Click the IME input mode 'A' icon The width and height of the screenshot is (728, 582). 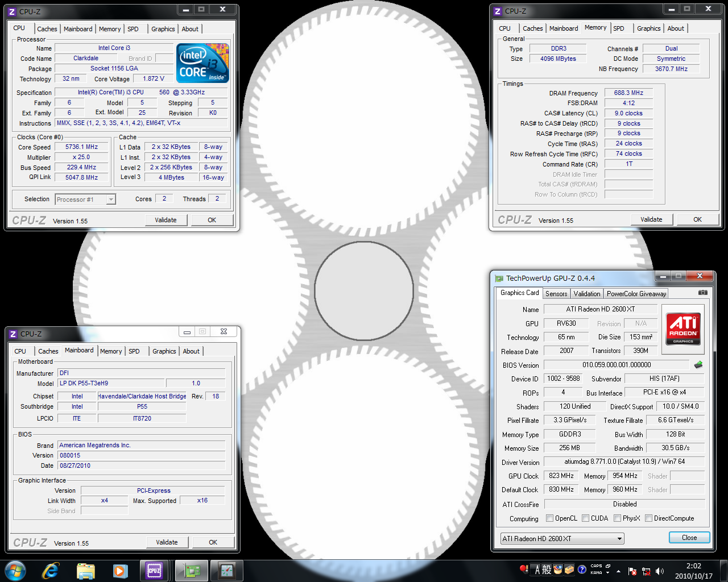click(x=537, y=569)
